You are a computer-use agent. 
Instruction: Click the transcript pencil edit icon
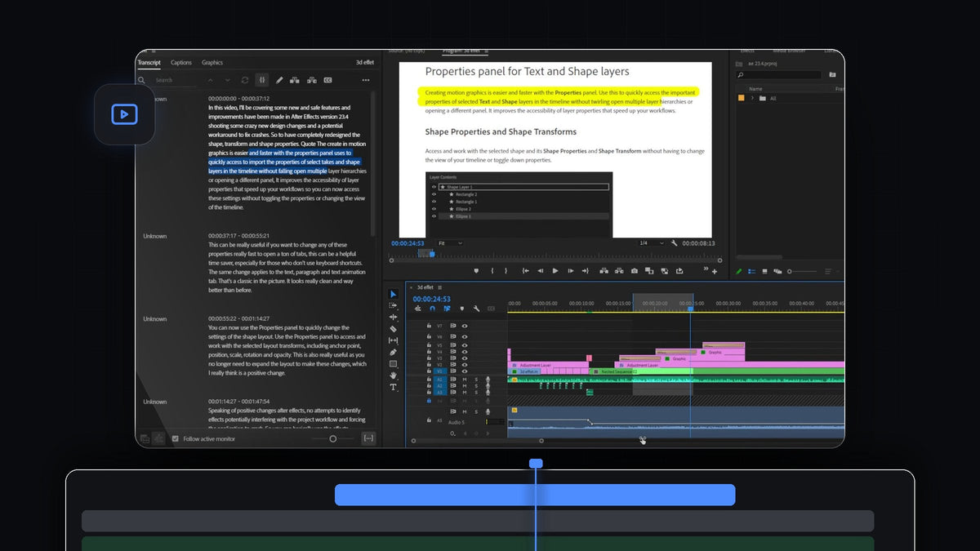coord(279,80)
